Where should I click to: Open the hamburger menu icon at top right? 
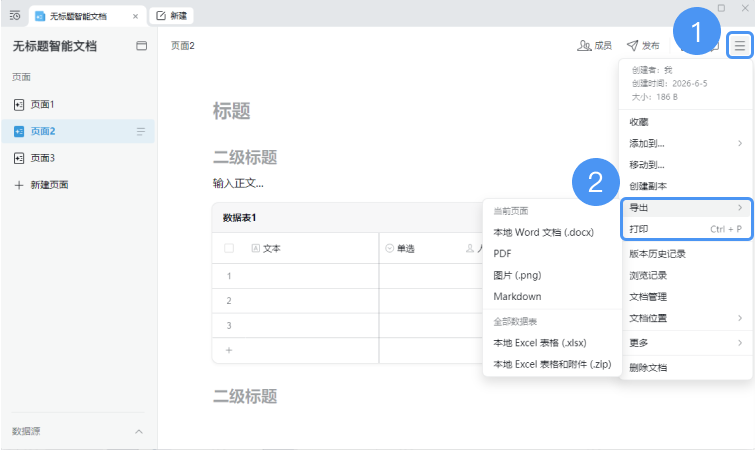(x=740, y=46)
